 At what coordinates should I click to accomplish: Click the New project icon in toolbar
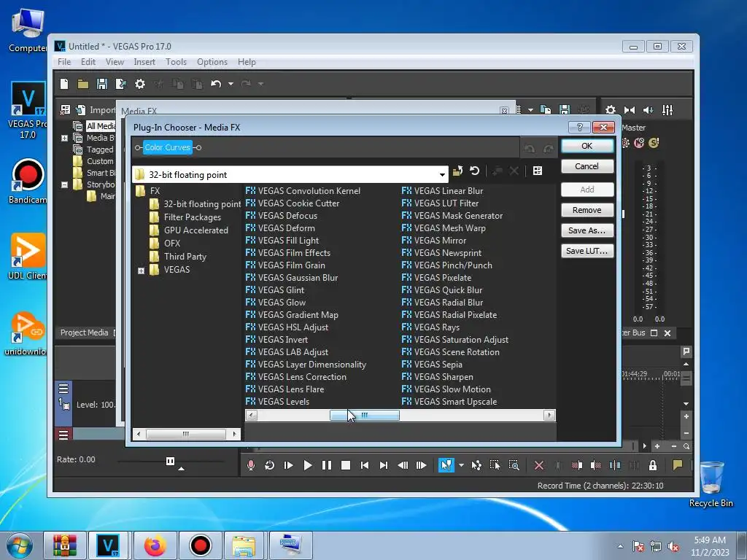[64, 84]
